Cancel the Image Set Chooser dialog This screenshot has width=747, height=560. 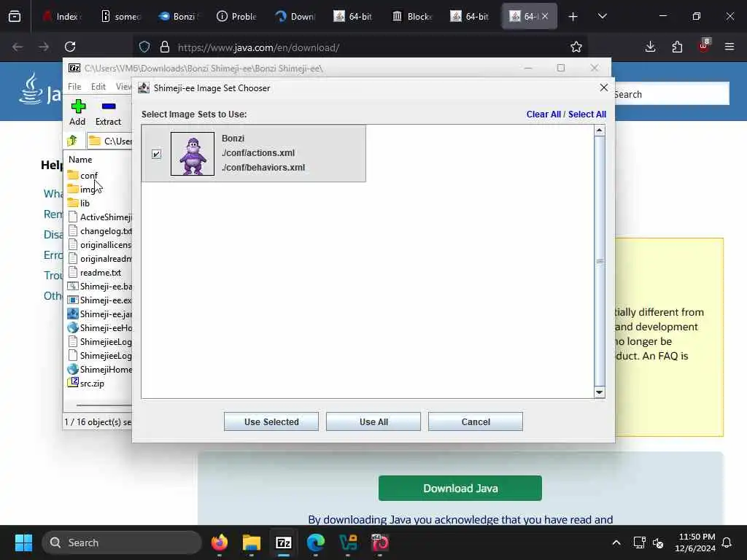[476, 421]
